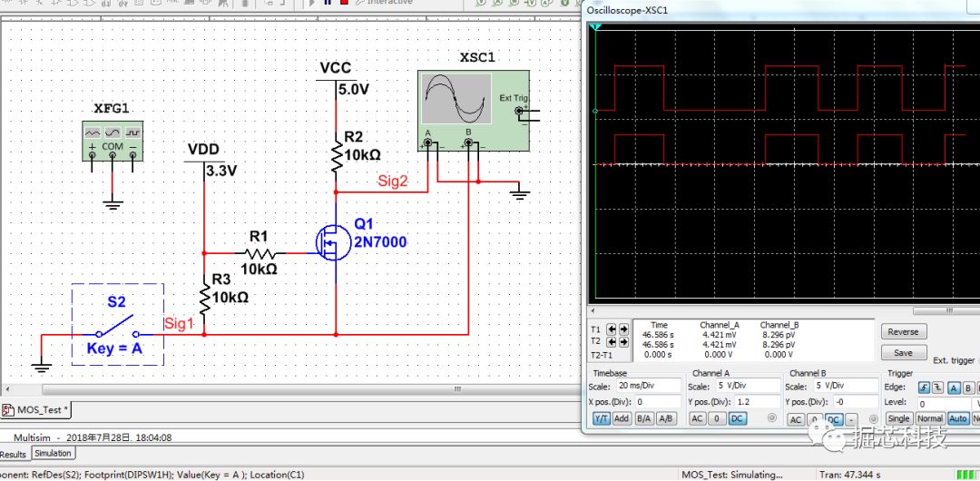Click the ground symbol near XSC1
Viewport: 980px width, 481px height.
(519, 194)
